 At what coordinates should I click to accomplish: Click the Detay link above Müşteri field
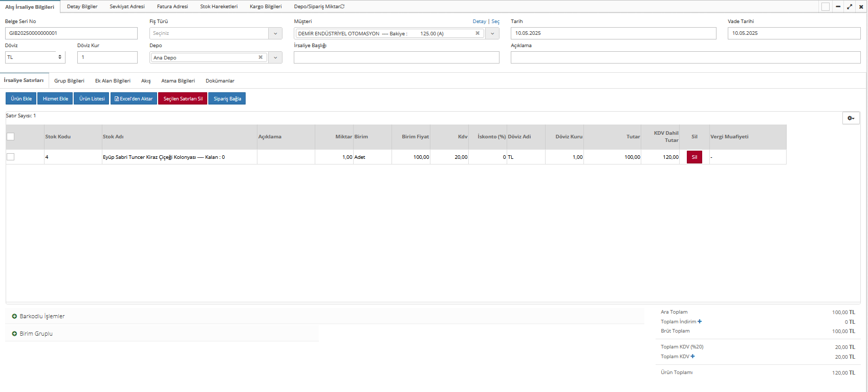[x=479, y=22]
